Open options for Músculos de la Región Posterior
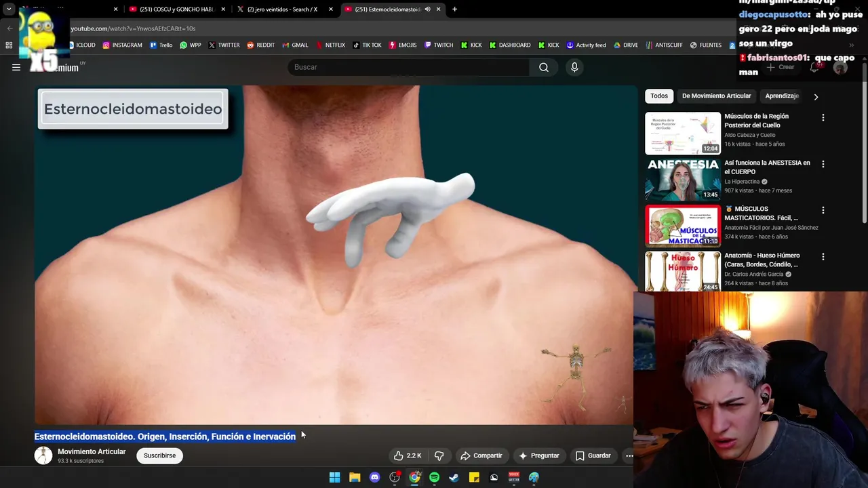Image resolution: width=868 pixels, height=488 pixels. point(823,118)
